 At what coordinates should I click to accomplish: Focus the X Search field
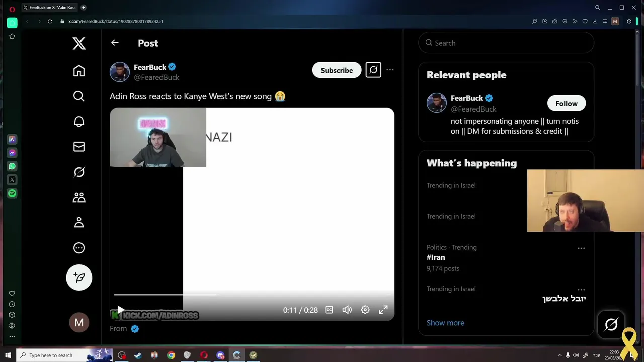(x=506, y=43)
